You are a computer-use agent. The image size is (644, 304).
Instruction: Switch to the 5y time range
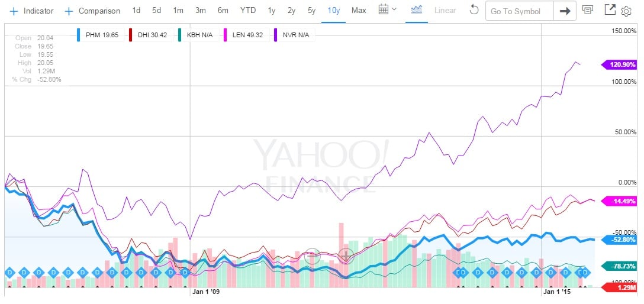pos(311,11)
